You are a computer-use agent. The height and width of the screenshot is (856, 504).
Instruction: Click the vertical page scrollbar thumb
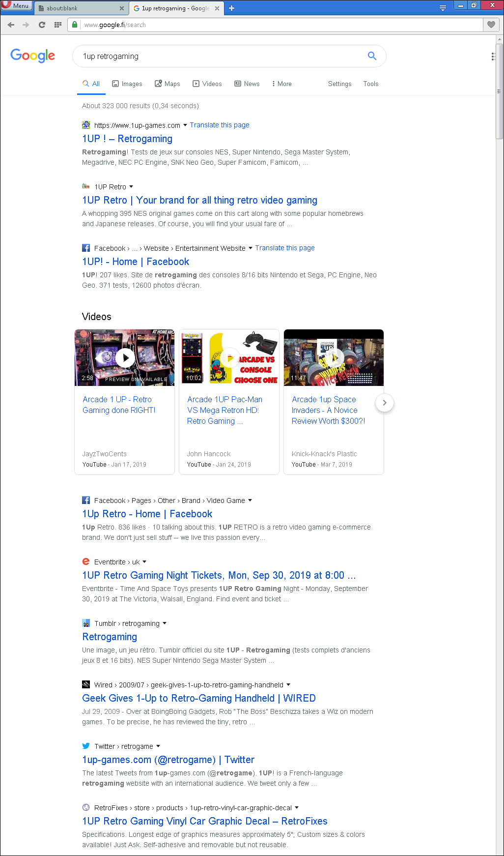[499, 91]
